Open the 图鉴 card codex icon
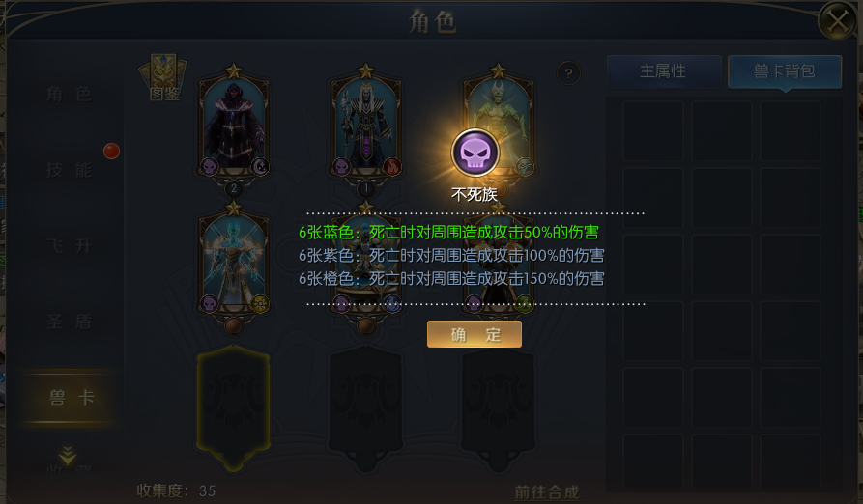The width and height of the screenshot is (863, 504). [163, 78]
